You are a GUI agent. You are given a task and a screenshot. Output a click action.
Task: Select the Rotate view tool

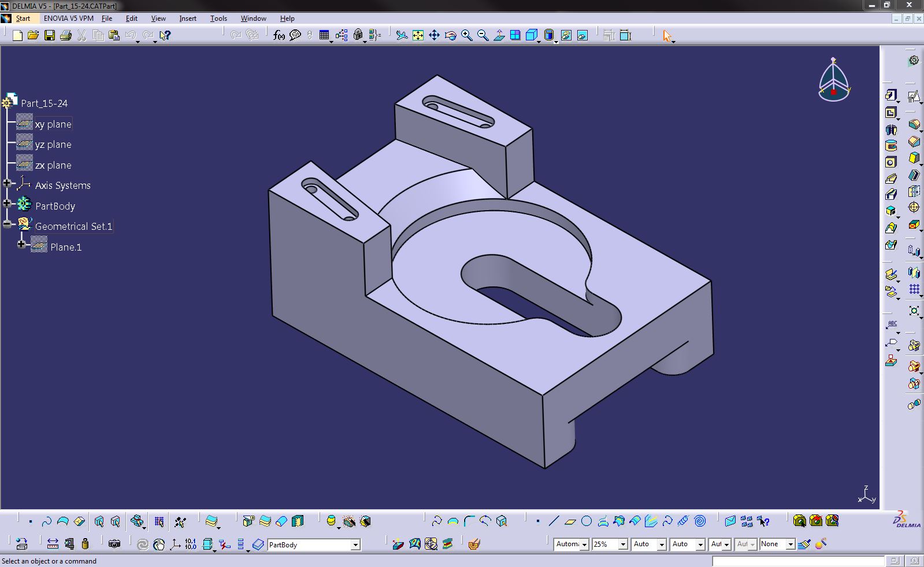450,36
